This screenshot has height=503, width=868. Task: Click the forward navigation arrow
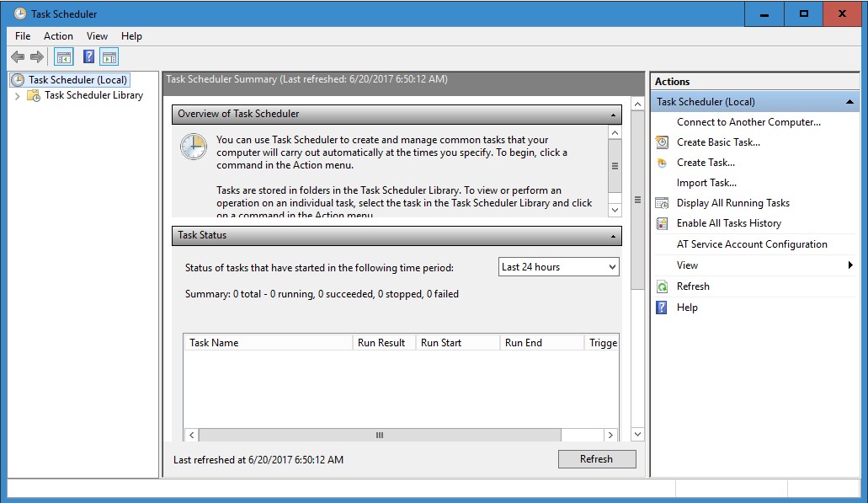tap(35, 56)
